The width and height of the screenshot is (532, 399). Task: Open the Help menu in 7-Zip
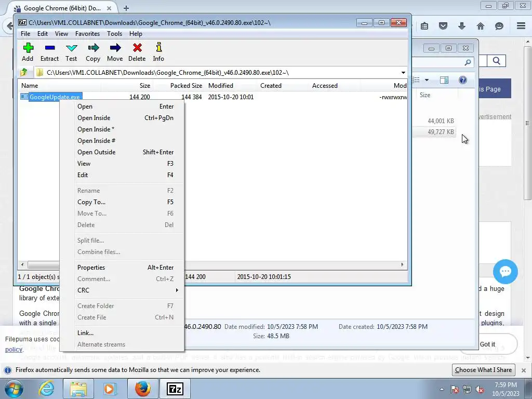point(136,34)
